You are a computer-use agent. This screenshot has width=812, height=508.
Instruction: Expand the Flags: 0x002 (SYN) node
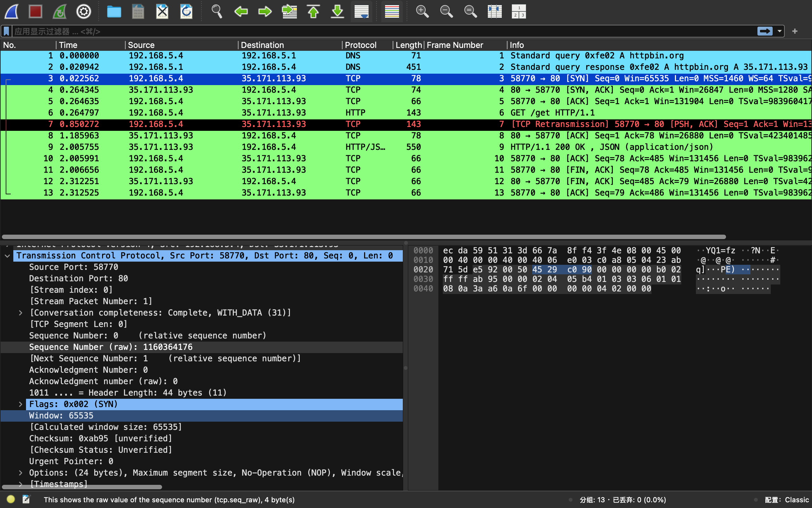point(21,404)
